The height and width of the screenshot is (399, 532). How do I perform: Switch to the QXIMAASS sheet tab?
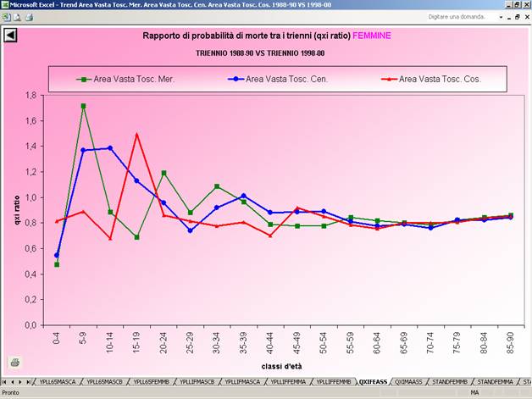[x=408, y=382]
